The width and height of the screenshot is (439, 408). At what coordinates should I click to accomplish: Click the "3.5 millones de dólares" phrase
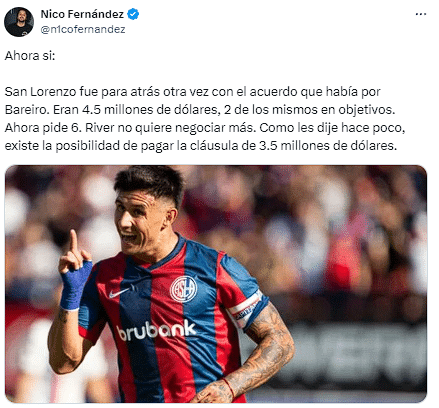328,146
